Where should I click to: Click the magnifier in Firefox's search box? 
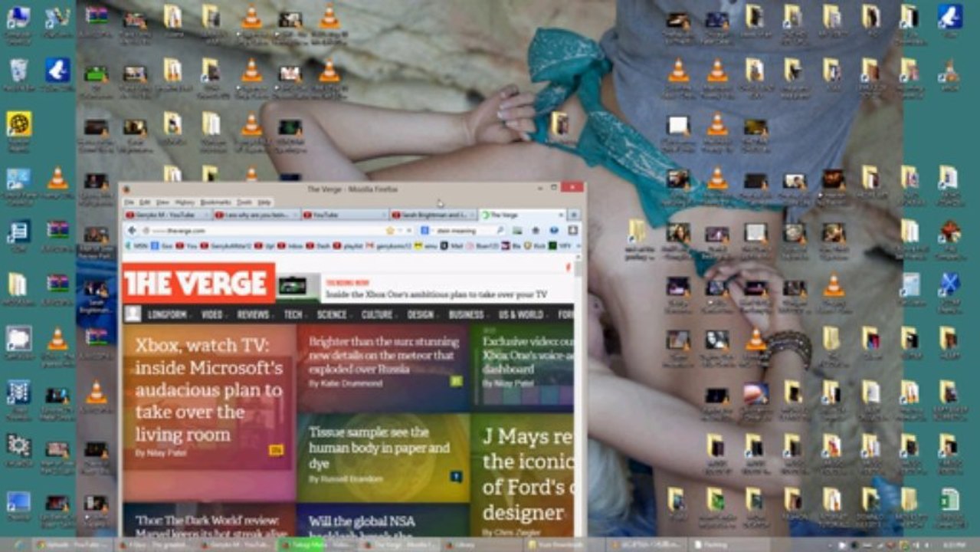point(500,230)
